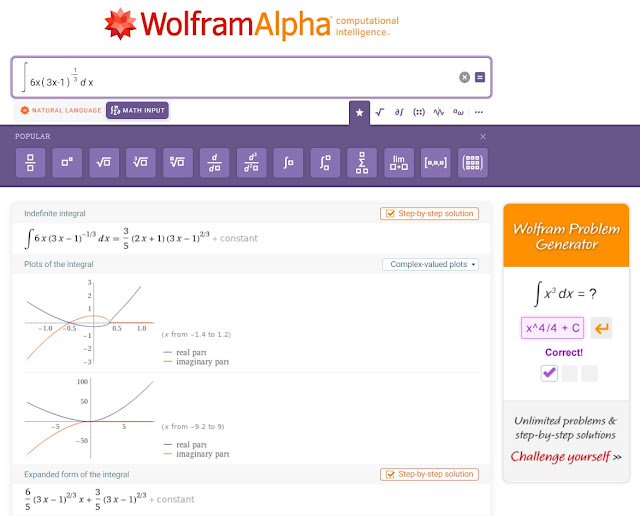Click the Expanded form of the integral formula
Image resolution: width=640 pixels, height=516 pixels.
click(x=109, y=499)
